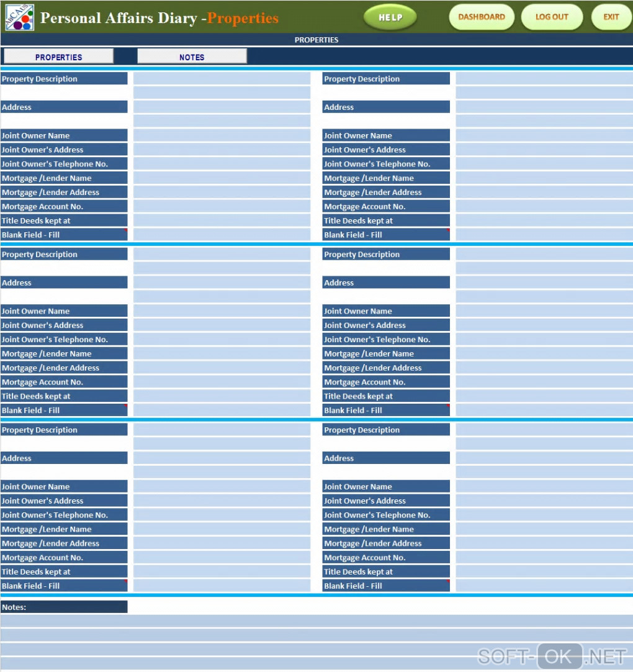Select the bottom-left block's 'Blank Field - Fill' label cell
Viewport: 633px width, 672px height.
(64, 586)
